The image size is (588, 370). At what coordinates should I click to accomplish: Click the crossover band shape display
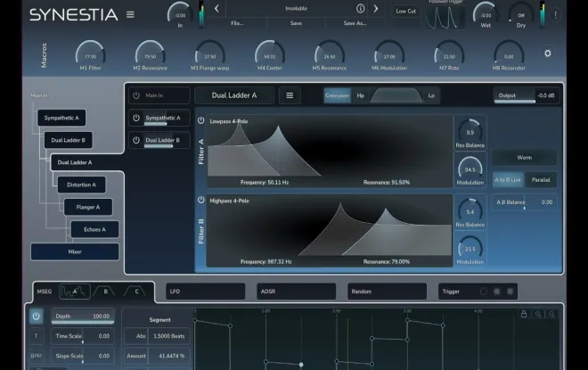[x=396, y=95]
